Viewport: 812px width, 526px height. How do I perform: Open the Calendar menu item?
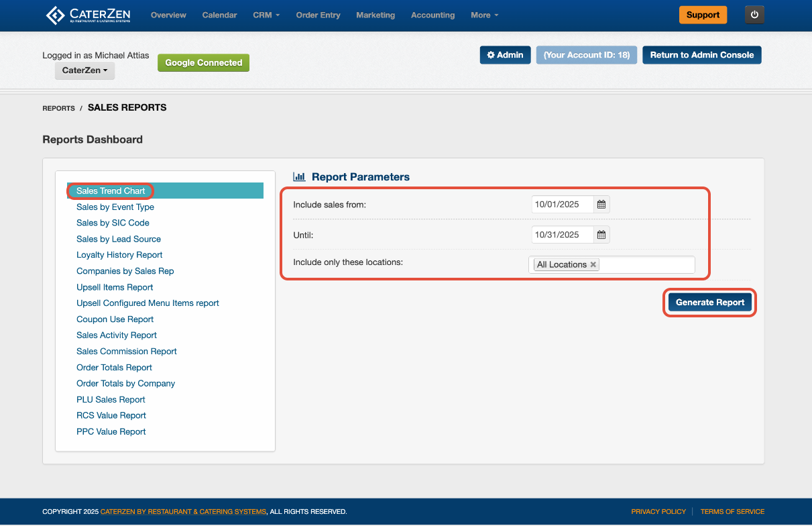click(x=219, y=15)
